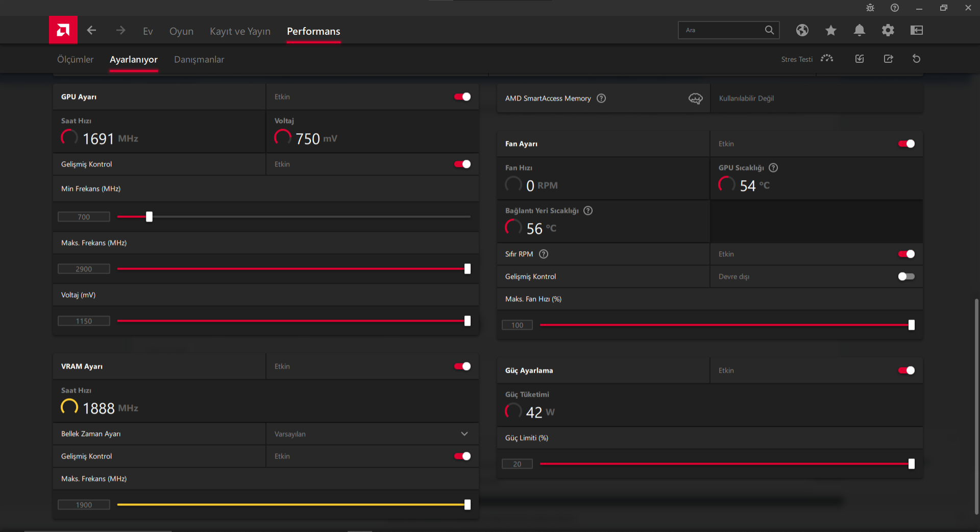Enable fan Gelişmiş Kontrol toggle
The height and width of the screenshot is (532, 980).
coord(906,277)
